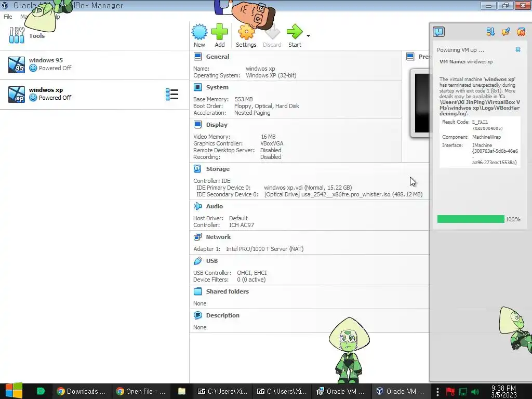Expand the Start button dropdown arrow
The height and width of the screenshot is (399, 532).
308,36
